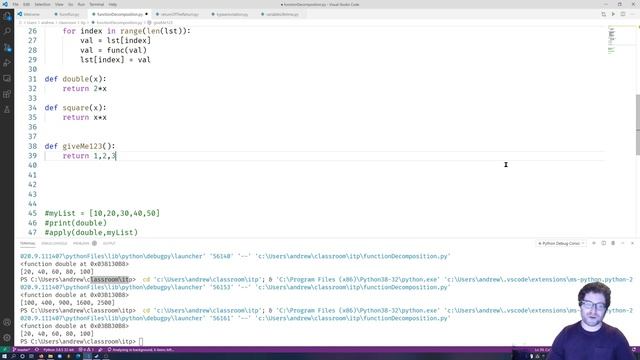Open the notifications bell in status bar
640x360 pixels.
coord(634,350)
